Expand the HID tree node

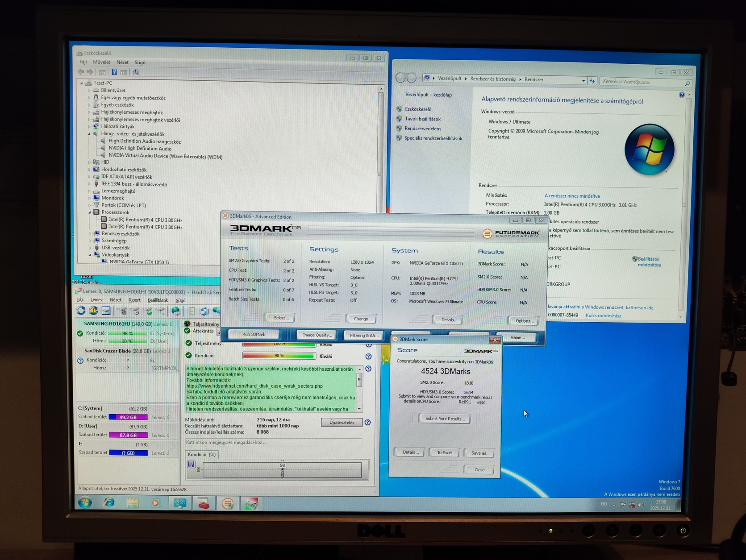pos(89,162)
